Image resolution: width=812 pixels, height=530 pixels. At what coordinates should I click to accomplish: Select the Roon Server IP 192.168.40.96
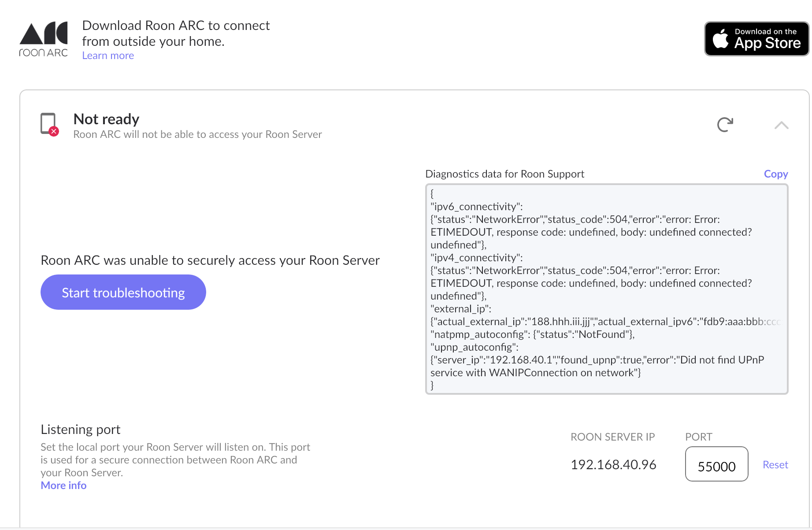tap(613, 465)
